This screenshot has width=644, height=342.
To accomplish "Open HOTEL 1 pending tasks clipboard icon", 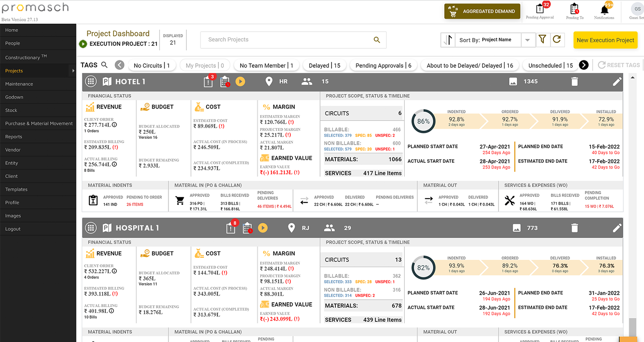I will (x=225, y=82).
